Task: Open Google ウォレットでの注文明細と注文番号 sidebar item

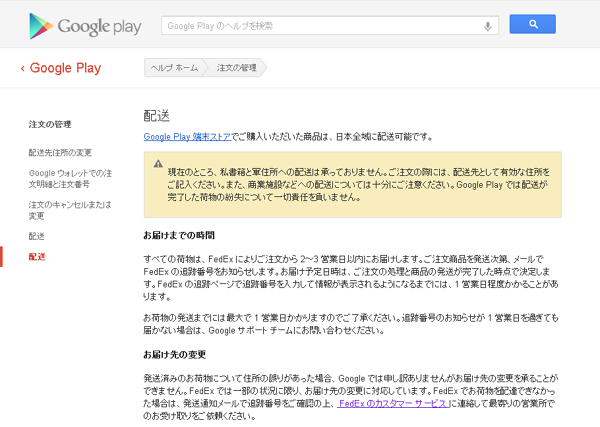Action: click(x=70, y=179)
